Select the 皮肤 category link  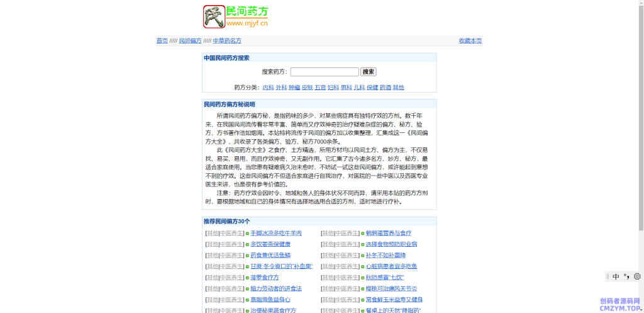click(x=307, y=88)
